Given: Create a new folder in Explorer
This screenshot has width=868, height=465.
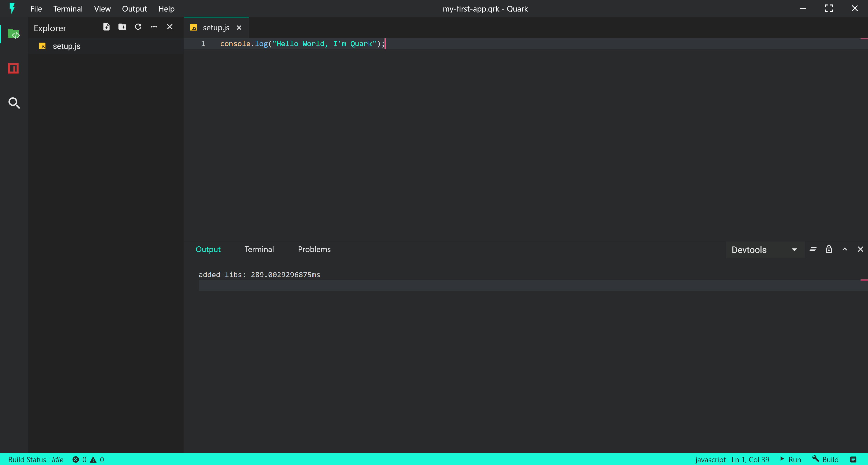Looking at the screenshot, I should click(122, 27).
